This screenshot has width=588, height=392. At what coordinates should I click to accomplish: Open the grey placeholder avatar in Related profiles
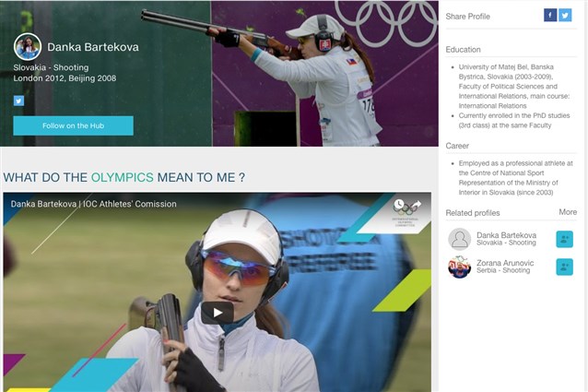[459, 239]
